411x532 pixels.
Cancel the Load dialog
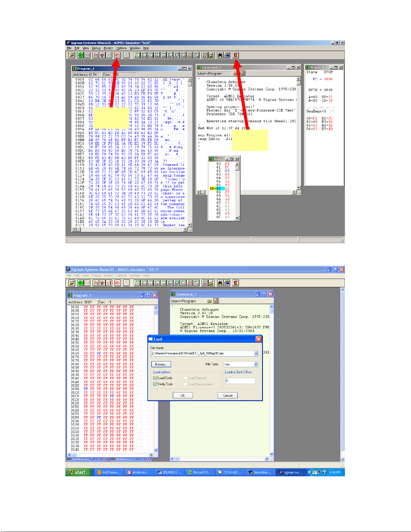[227, 395]
